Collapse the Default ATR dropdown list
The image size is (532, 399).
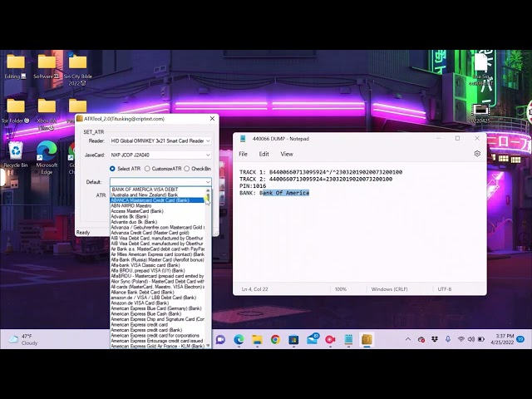(208, 182)
